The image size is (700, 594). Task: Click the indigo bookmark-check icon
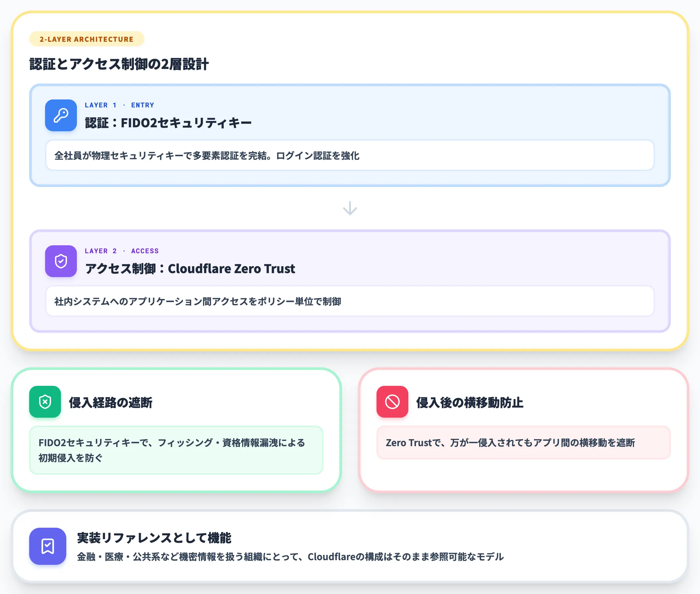point(48,546)
